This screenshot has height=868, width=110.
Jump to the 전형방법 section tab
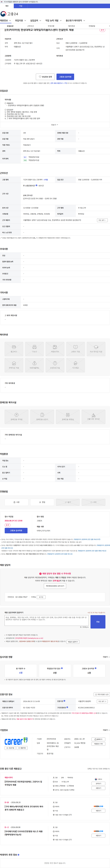92,26
